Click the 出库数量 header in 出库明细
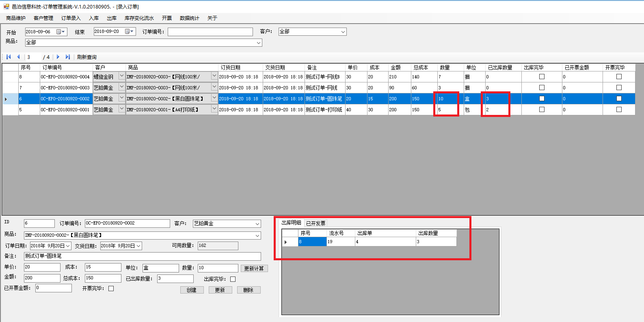644x322 pixels. click(x=437, y=233)
